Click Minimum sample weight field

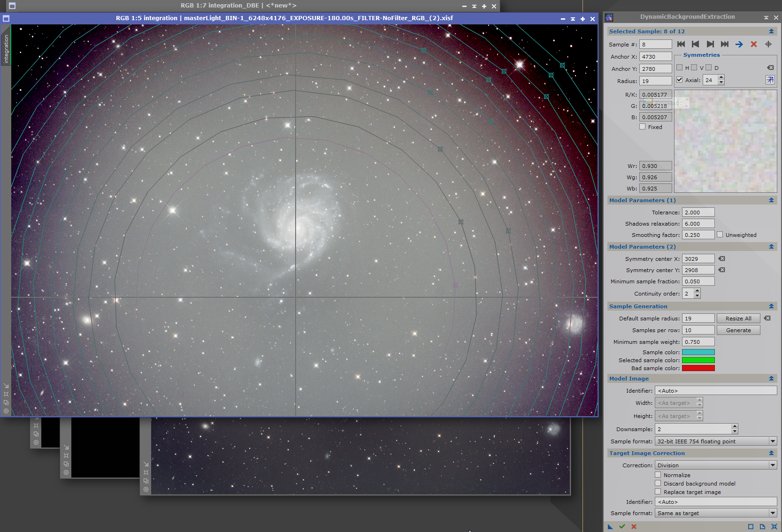point(698,342)
